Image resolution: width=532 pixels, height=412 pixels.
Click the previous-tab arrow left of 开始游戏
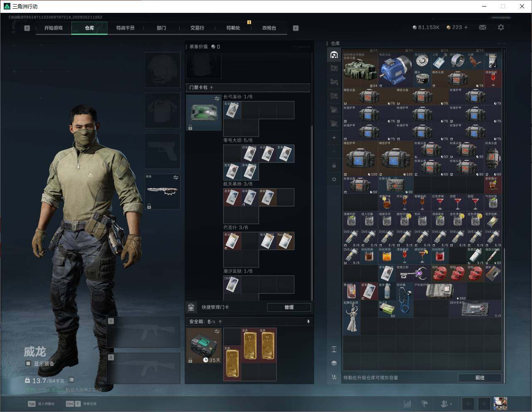coord(27,28)
